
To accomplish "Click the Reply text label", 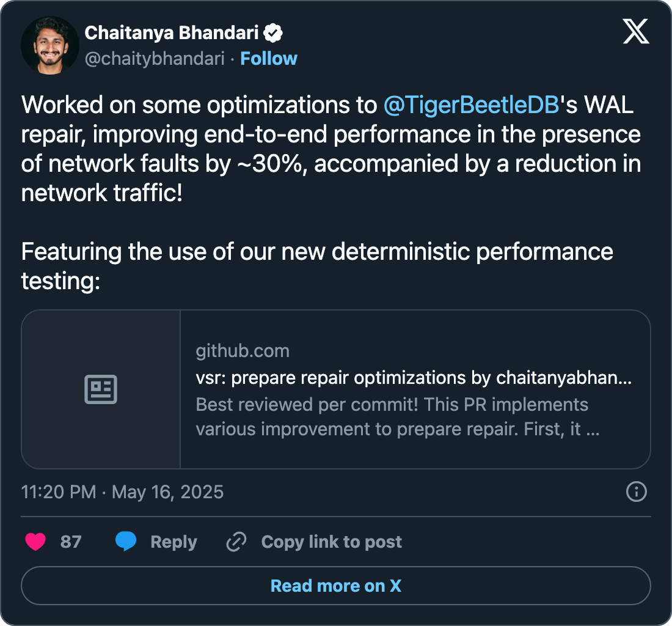I will [x=173, y=542].
